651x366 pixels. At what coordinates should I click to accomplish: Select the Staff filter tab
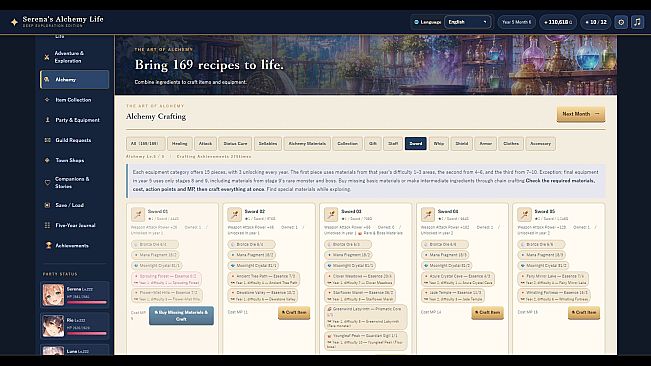pyautogui.click(x=393, y=144)
